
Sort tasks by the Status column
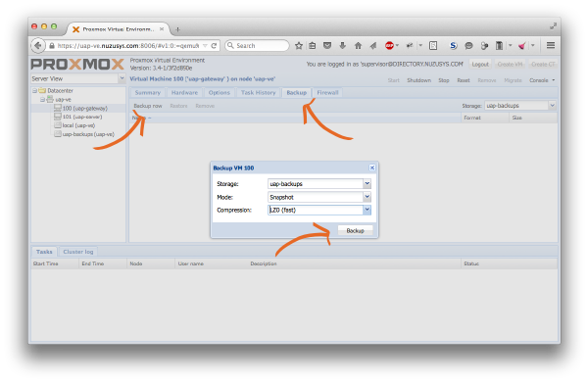click(x=509, y=263)
